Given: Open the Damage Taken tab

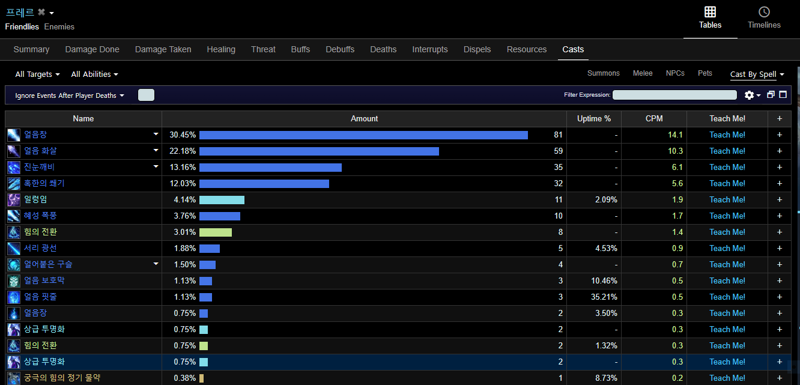Looking at the screenshot, I should point(163,49).
